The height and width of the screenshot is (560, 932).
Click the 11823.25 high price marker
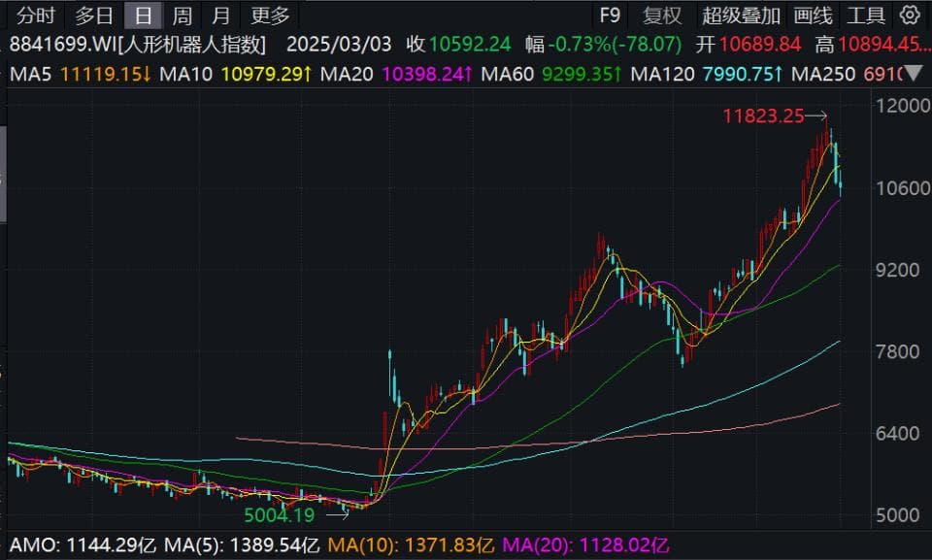click(x=763, y=115)
